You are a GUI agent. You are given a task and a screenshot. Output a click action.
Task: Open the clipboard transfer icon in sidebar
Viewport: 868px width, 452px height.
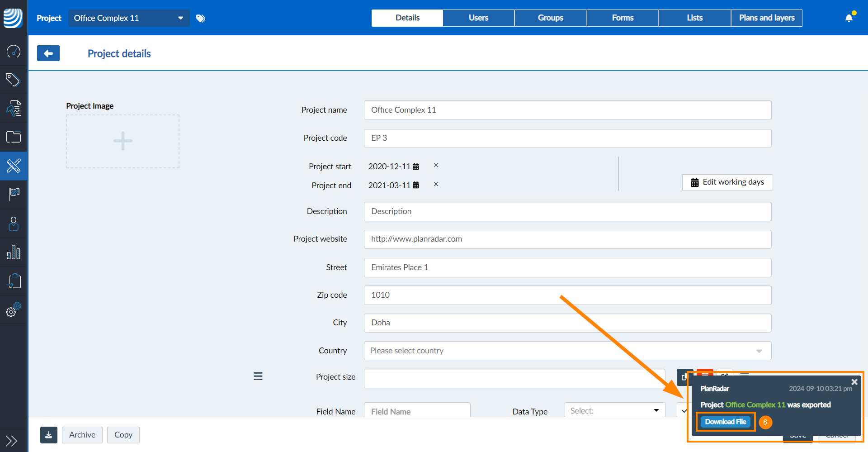coord(14,281)
